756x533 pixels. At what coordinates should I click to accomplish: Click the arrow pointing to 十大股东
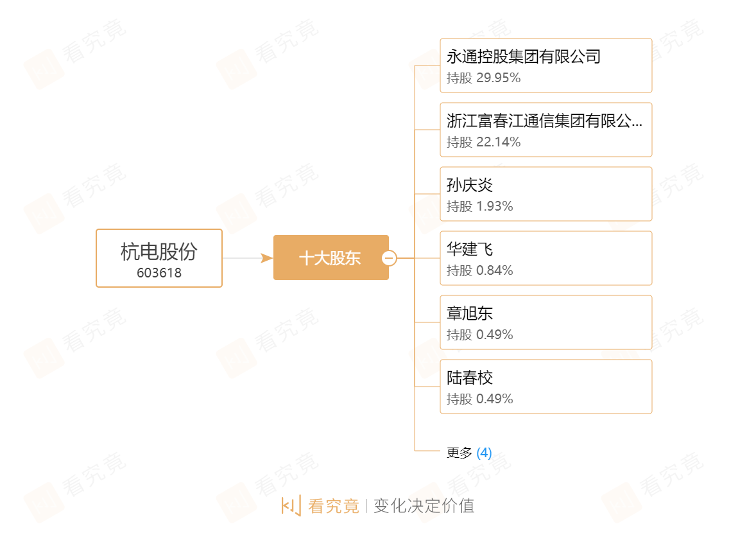tap(266, 258)
